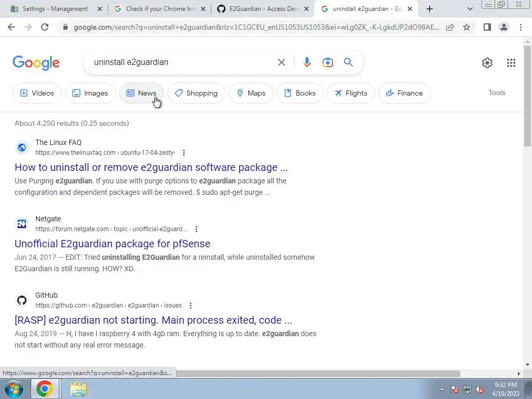Image resolution: width=532 pixels, height=399 pixels.
Task: Open Unofficial E2guardian package for pfSense result
Action: (x=112, y=244)
